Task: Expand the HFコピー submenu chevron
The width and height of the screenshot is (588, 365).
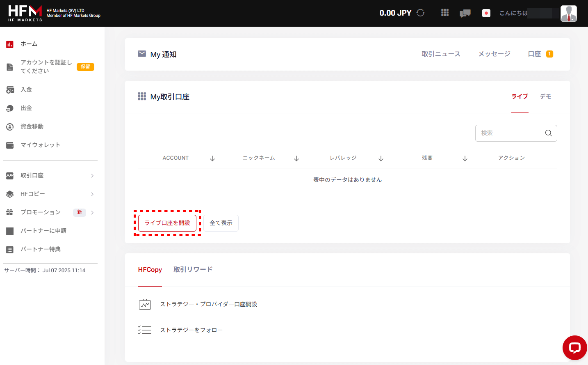Action: 92,194
